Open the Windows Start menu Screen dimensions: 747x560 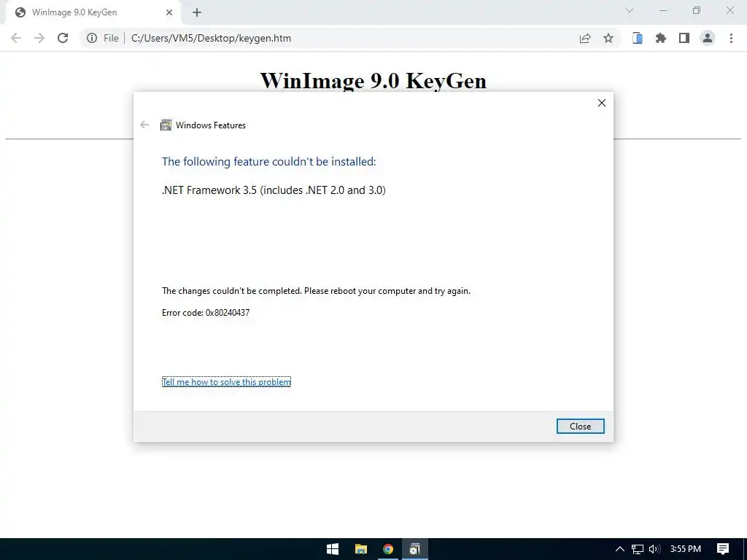[333, 549]
